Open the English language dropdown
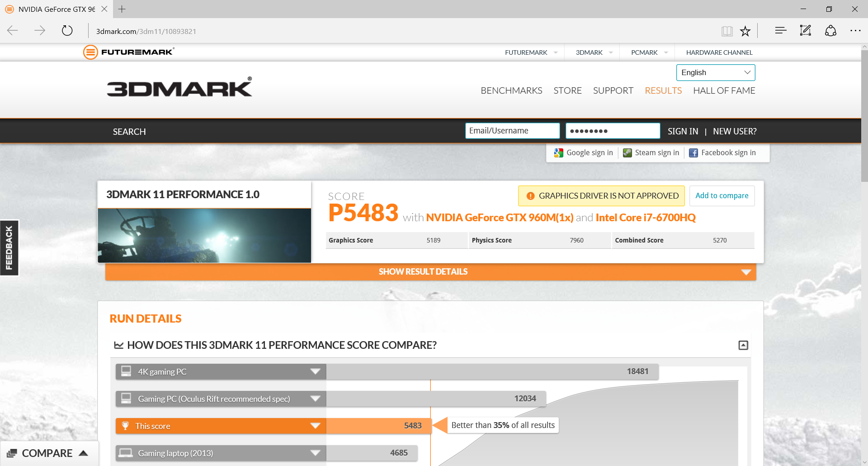868x466 pixels. (716, 72)
